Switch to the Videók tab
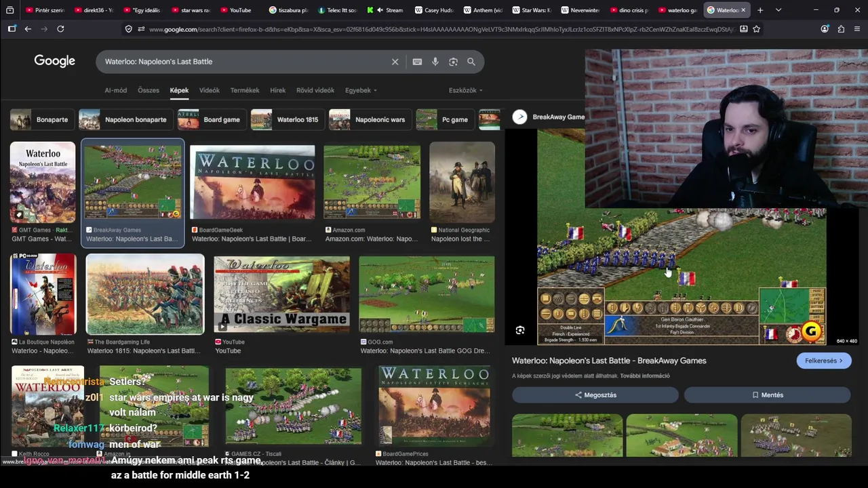The image size is (868, 488). click(210, 90)
